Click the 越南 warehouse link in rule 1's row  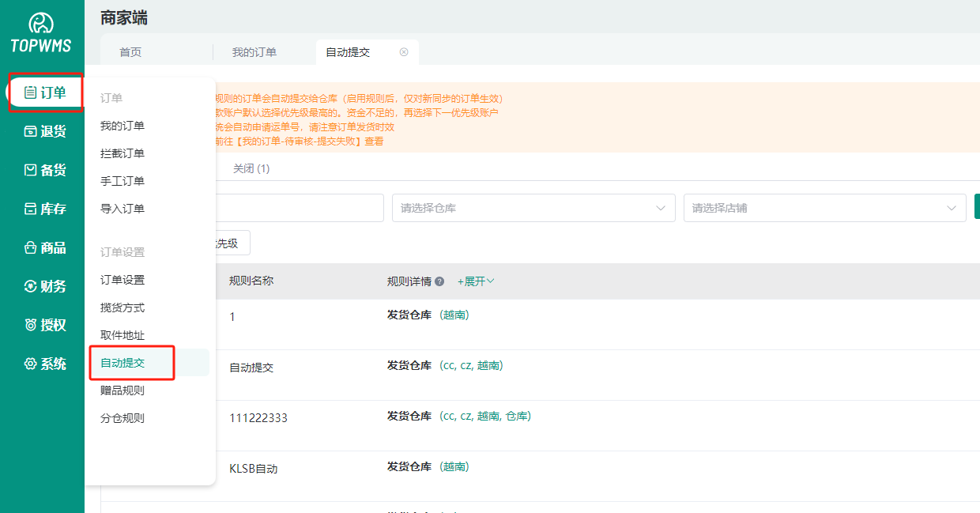click(x=454, y=315)
